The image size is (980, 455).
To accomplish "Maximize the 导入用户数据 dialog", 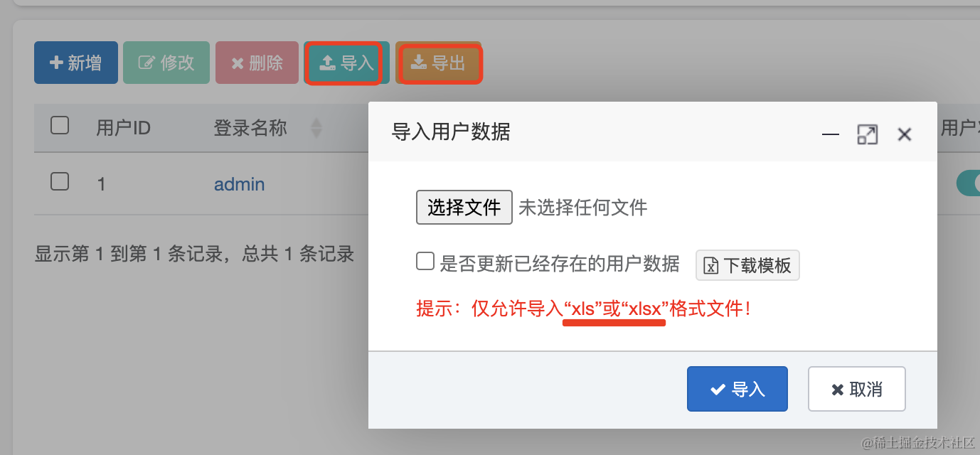I will tap(867, 134).
